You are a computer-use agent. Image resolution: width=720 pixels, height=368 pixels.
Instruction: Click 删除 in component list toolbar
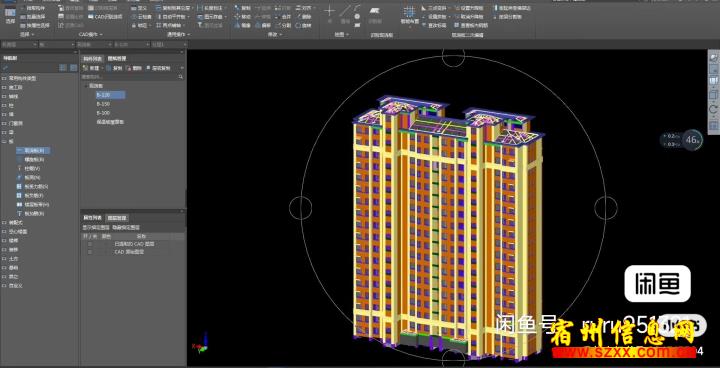(x=134, y=68)
